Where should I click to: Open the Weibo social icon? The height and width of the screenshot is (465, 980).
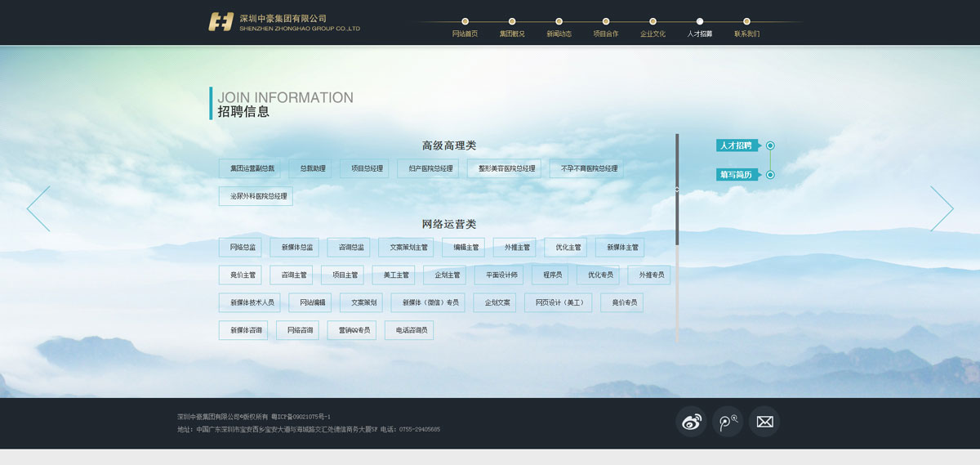[691, 422]
